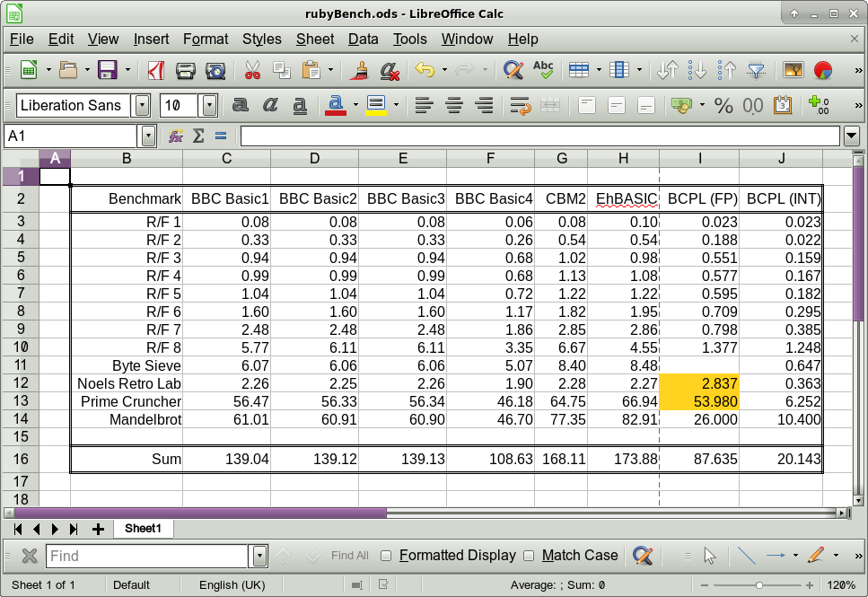
Task: Open the Name Box dropdown arrow
Action: point(149,136)
